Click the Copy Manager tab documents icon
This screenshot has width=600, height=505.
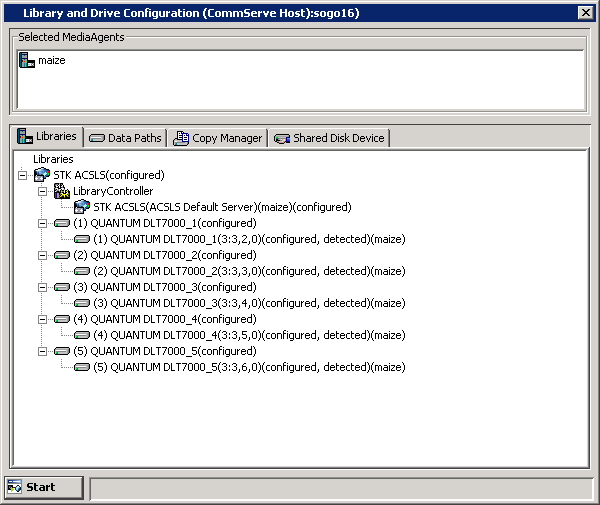coord(181,138)
